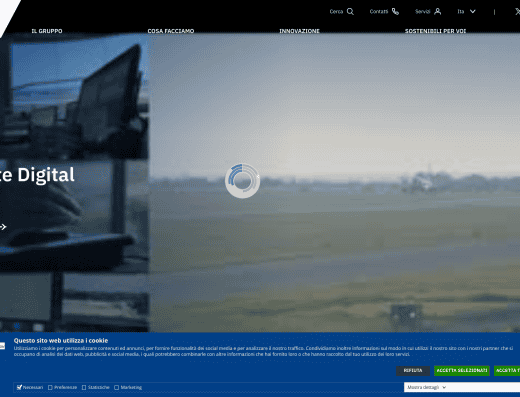Image resolution: width=520 pixels, height=397 pixels.
Task: Click the arrow icon below the Digital headline
Action: coord(3,227)
